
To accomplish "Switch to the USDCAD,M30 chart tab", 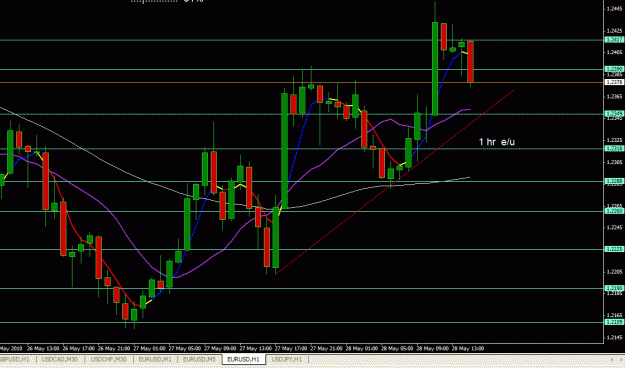I will [x=59, y=360].
